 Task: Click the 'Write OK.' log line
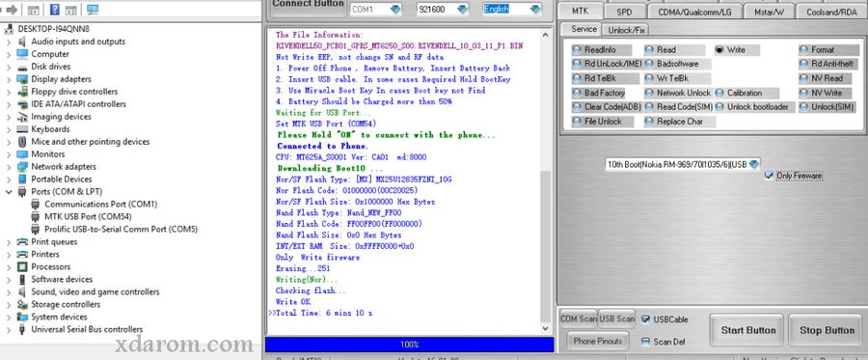pos(293,302)
